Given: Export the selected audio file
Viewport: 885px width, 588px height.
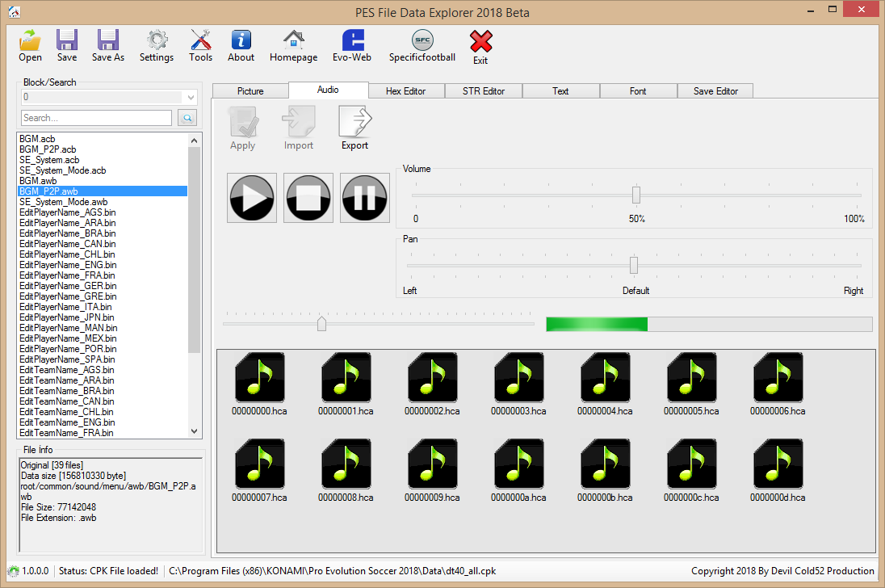Looking at the screenshot, I should pos(354,127).
